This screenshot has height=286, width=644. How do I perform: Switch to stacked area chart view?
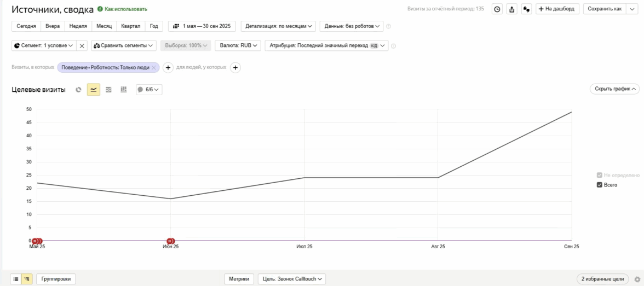point(108,90)
